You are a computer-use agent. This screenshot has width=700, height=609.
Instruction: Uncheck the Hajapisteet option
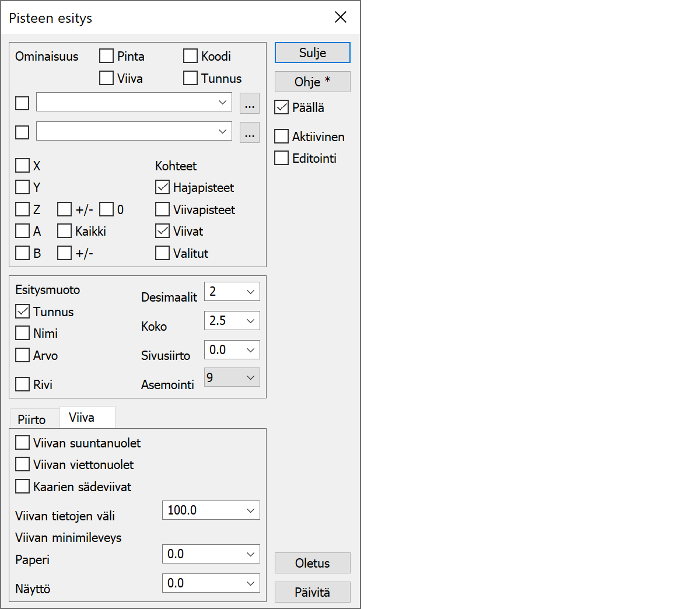(x=163, y=187)
